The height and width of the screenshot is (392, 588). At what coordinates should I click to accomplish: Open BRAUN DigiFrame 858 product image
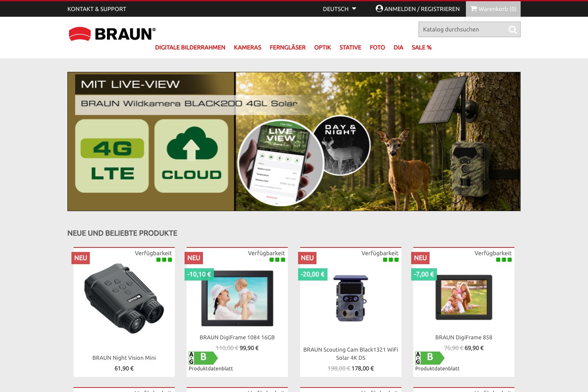click(x=464, y=297)
